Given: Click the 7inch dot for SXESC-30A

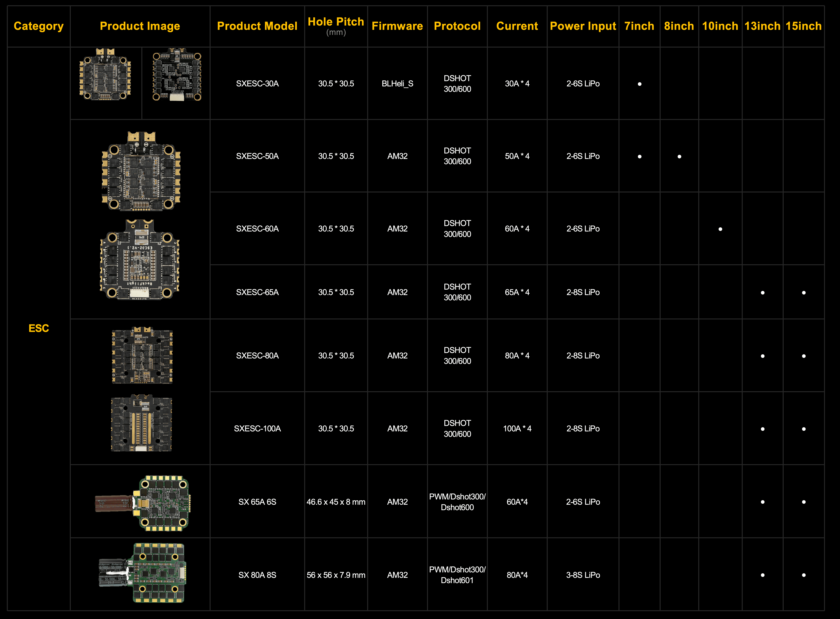Looking at the screenshot, I should pyautogui.click(x=640, y=84).
